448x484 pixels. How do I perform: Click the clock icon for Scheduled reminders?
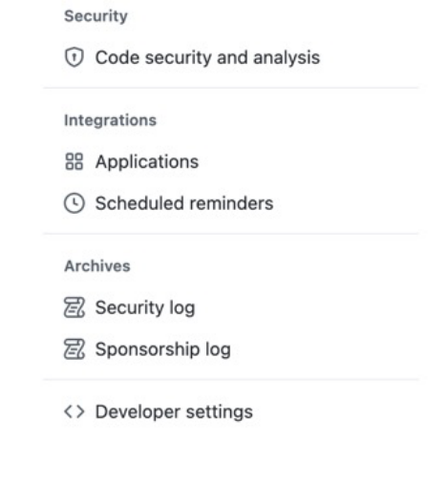click(x=75, y=203)
